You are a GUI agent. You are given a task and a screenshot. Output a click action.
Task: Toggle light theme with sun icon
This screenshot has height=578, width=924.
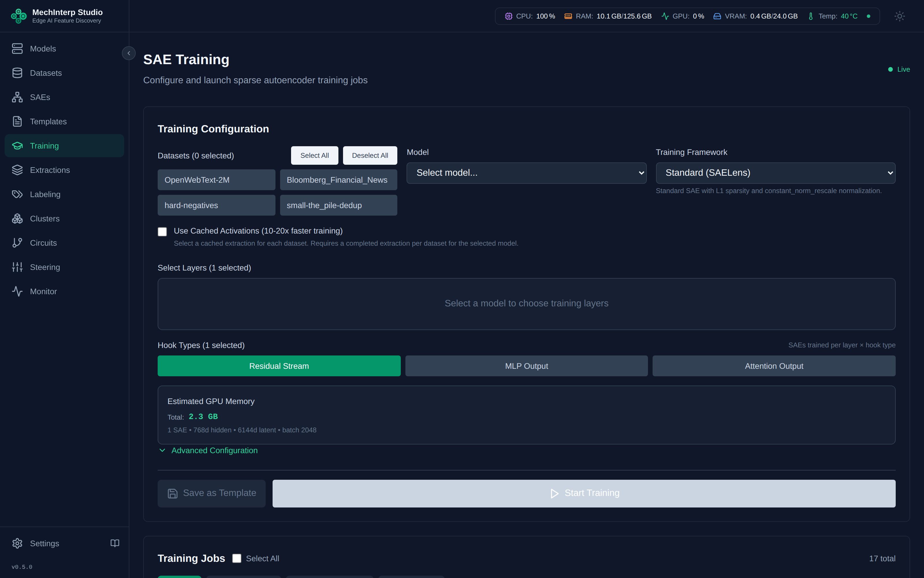(x=899, y=16)
